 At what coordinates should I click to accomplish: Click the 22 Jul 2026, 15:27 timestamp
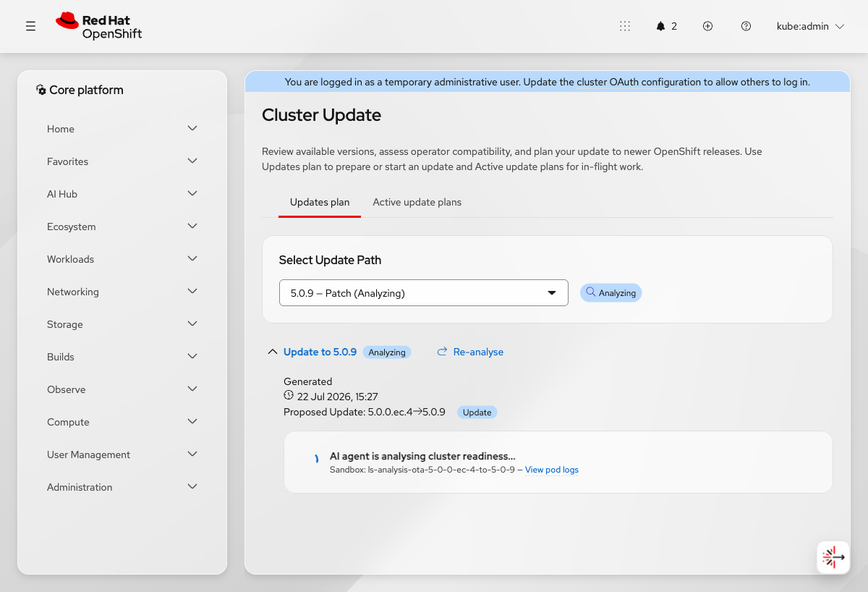[x=338, y=397]
